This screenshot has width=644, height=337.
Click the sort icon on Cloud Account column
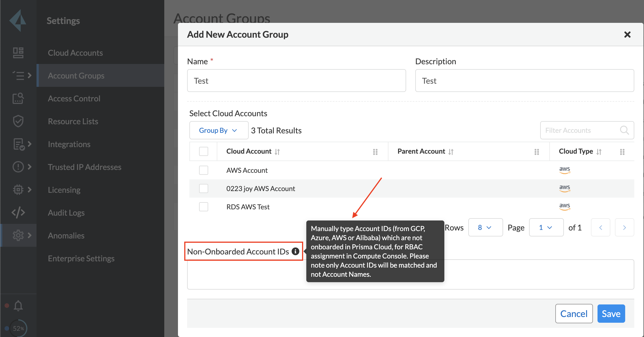(x=277, y=152)
